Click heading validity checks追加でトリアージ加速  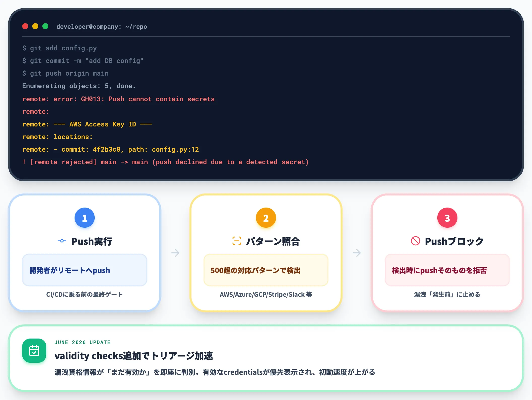(x=134, y=356)
